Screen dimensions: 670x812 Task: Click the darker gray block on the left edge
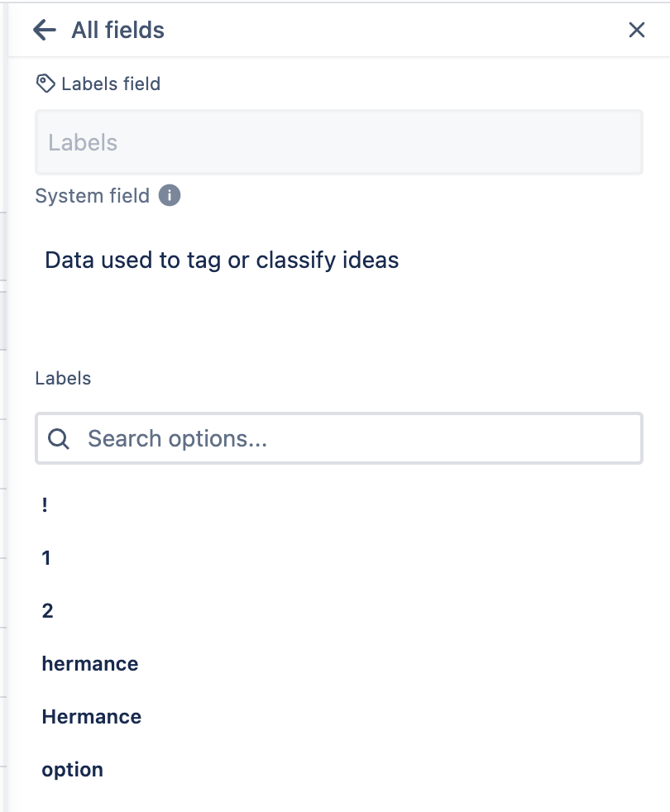3,318
